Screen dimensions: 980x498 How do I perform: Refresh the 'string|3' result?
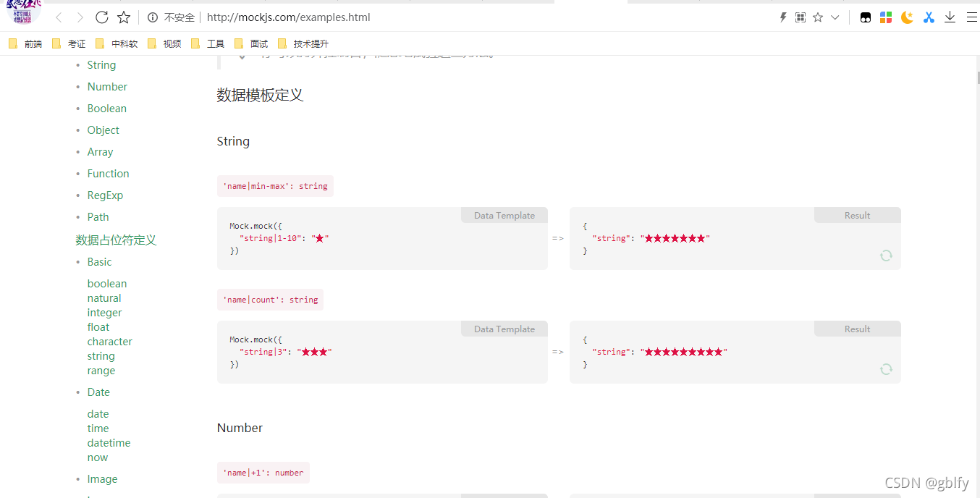tap(886, 369)
